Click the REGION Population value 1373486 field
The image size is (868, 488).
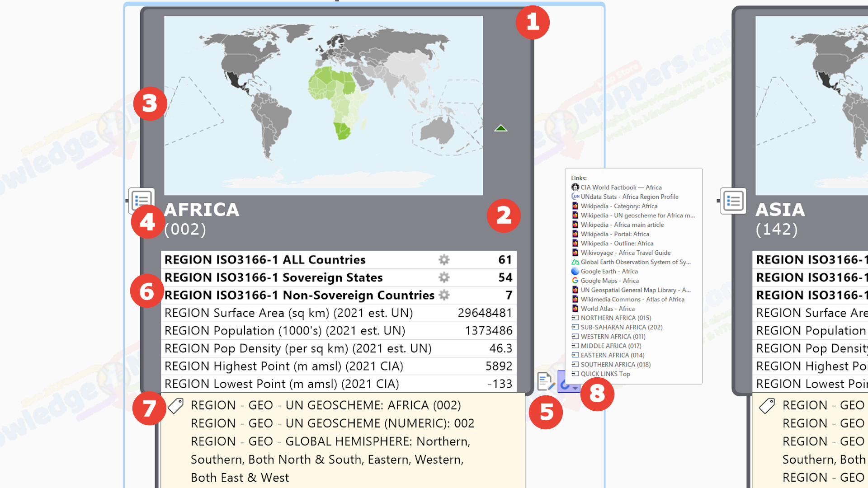tap(488, 331)
